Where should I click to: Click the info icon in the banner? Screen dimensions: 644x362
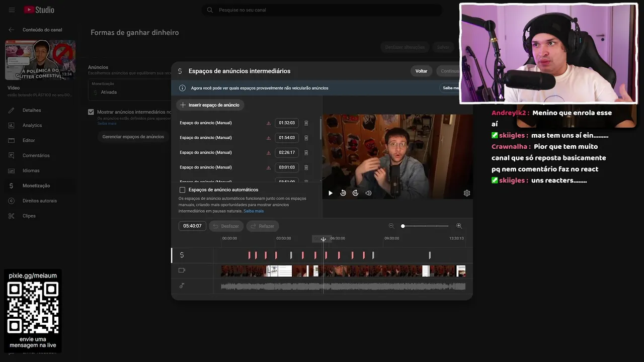[x=182, y=88]
